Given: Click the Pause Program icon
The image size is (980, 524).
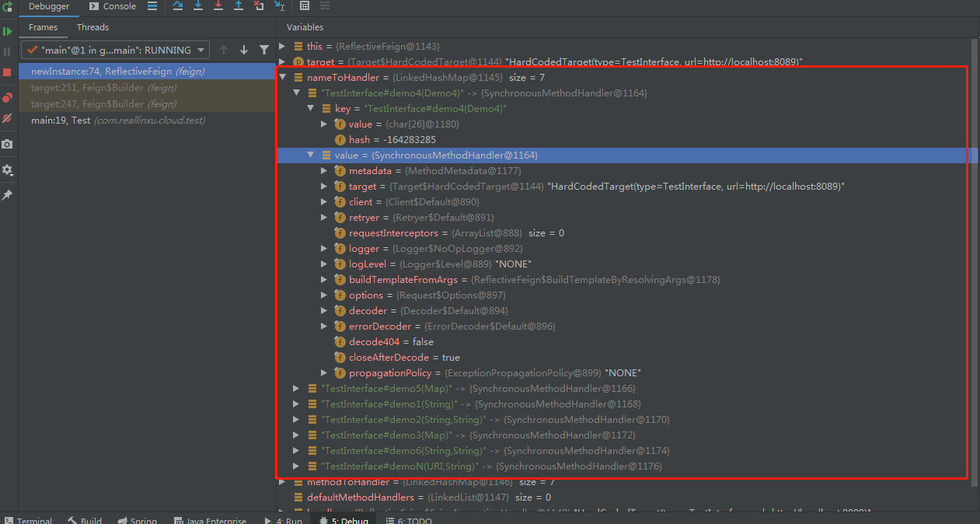Looking at the screenshot, I should [x=7, y=51].
